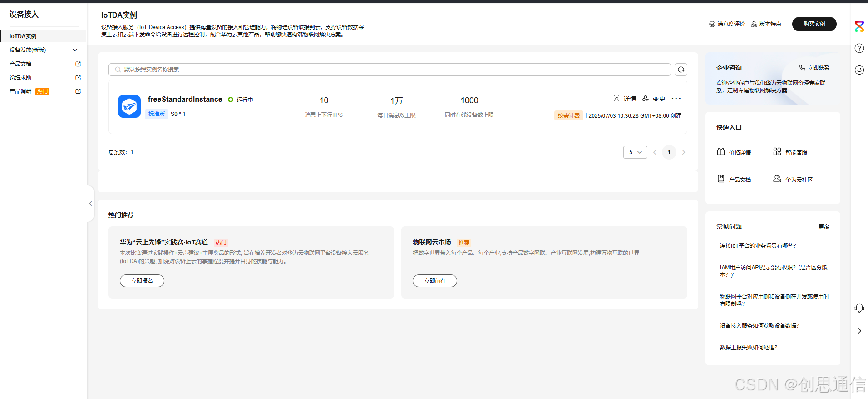Click the community people icon by 华为云社区
Image resolution: width=868 pixels, height=399 pixels.
point(777,179)
